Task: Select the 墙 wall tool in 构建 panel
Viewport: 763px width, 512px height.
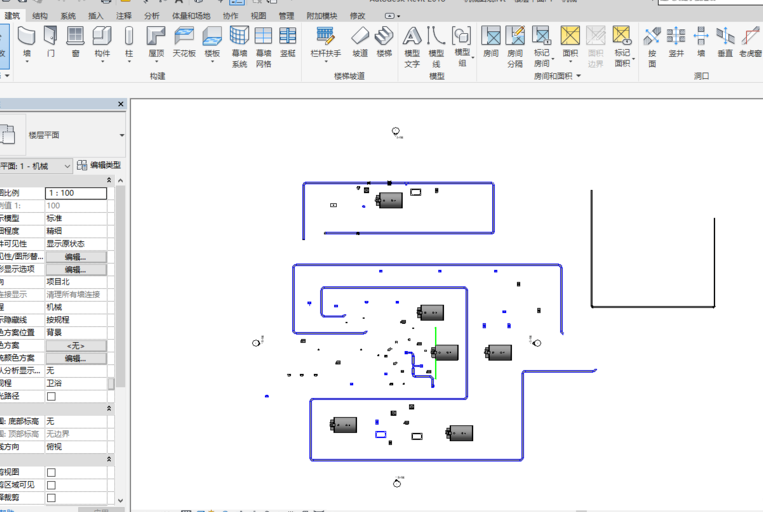Action: (26, 43)
